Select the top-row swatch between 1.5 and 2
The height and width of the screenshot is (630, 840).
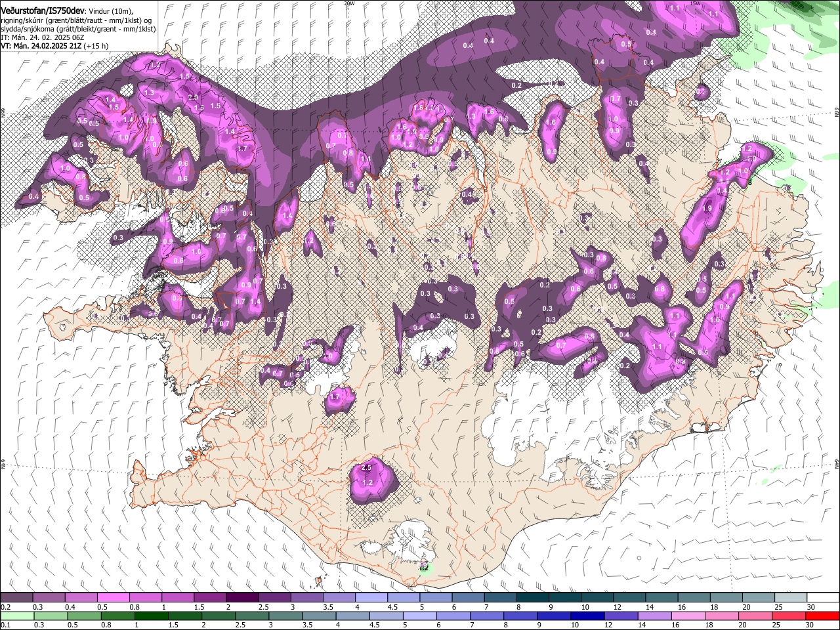pos(210,598)
